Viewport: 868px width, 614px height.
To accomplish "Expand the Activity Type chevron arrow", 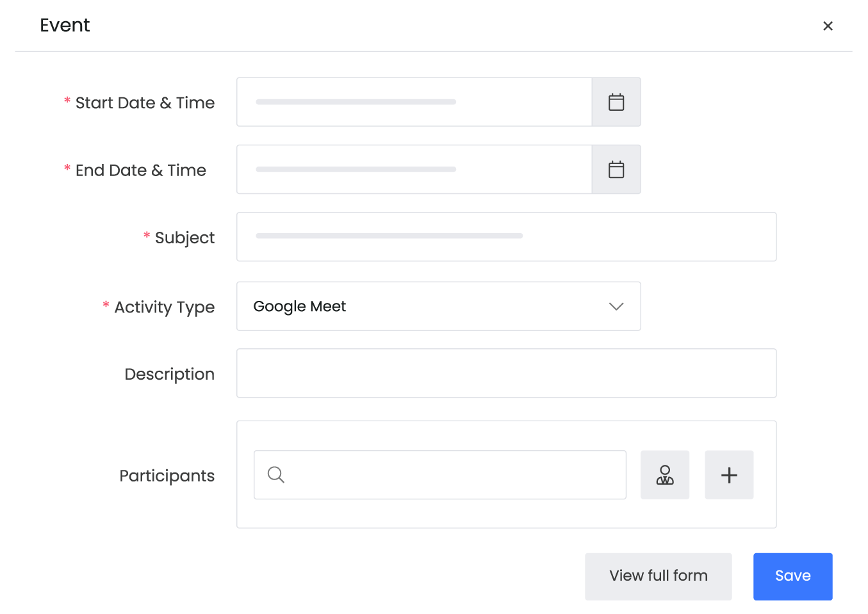I will (x=616, y=307).
